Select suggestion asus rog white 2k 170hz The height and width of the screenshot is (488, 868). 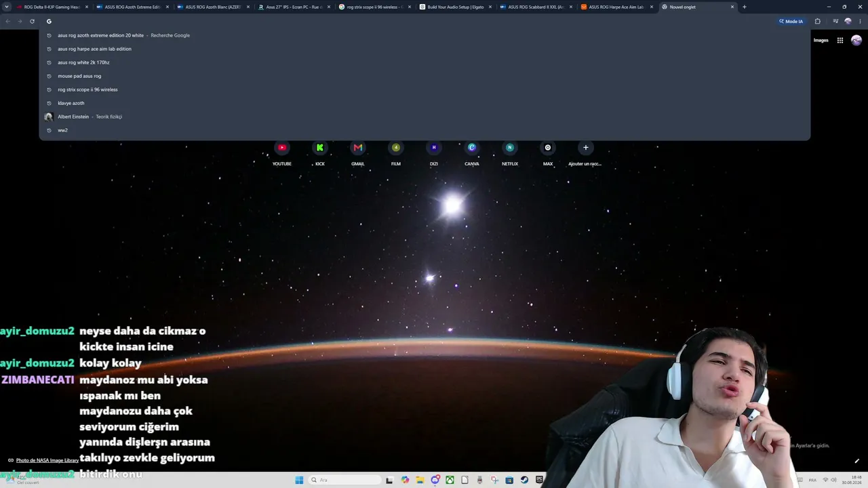(425, 62)
